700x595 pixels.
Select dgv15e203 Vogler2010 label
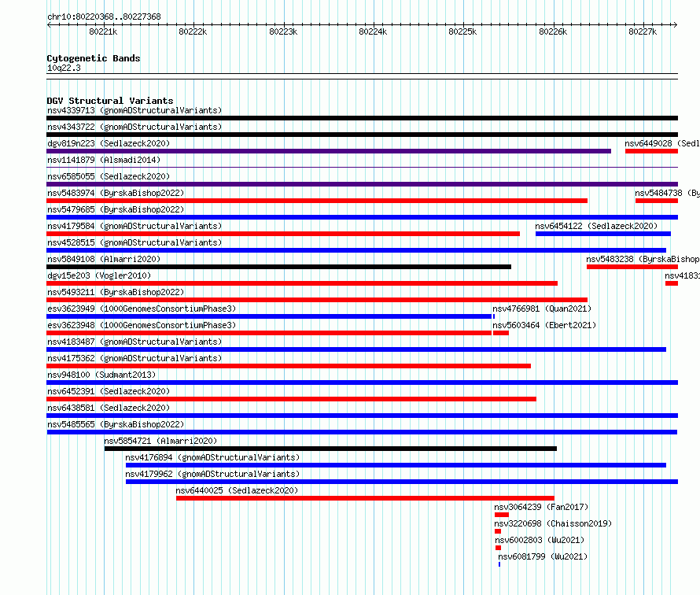[x=99, y=275]
